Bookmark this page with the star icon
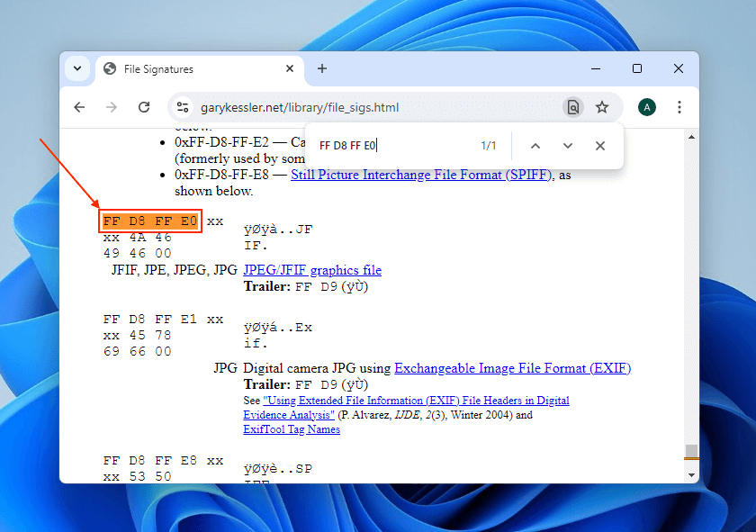The height and width of the screenshot is (532, 756). point(602,107)
